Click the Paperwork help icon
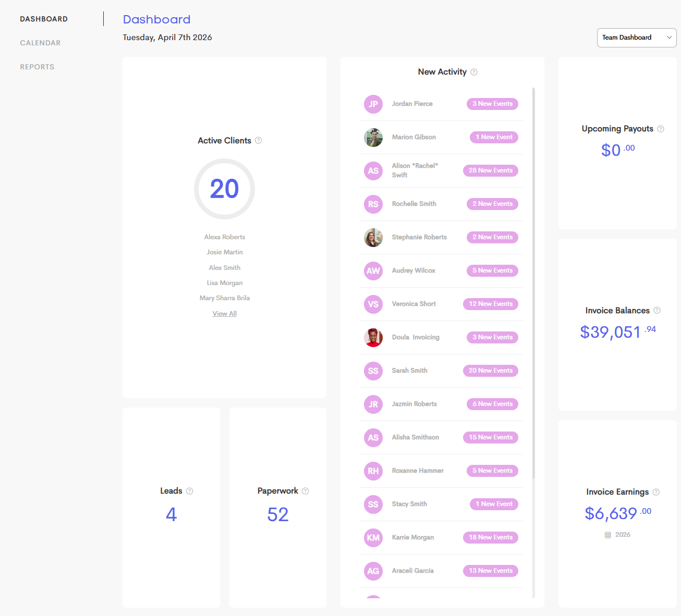The width and height of the screenshot is (681, 616). [x=306, y=491]
